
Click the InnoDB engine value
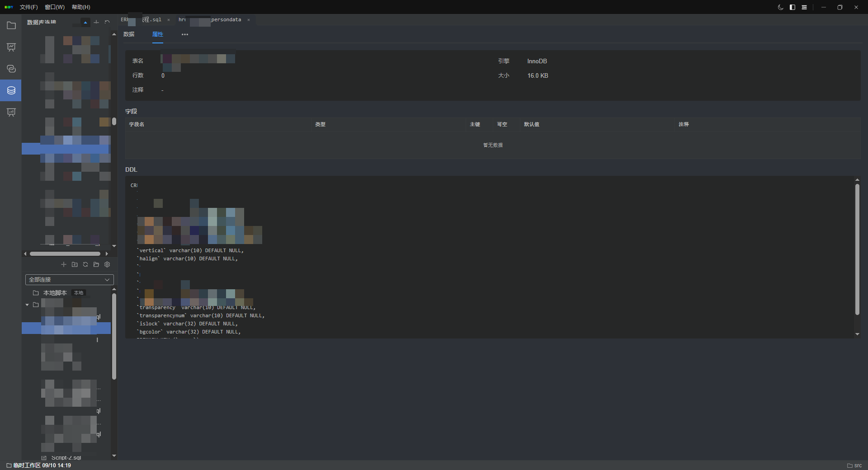coord(537,61)
